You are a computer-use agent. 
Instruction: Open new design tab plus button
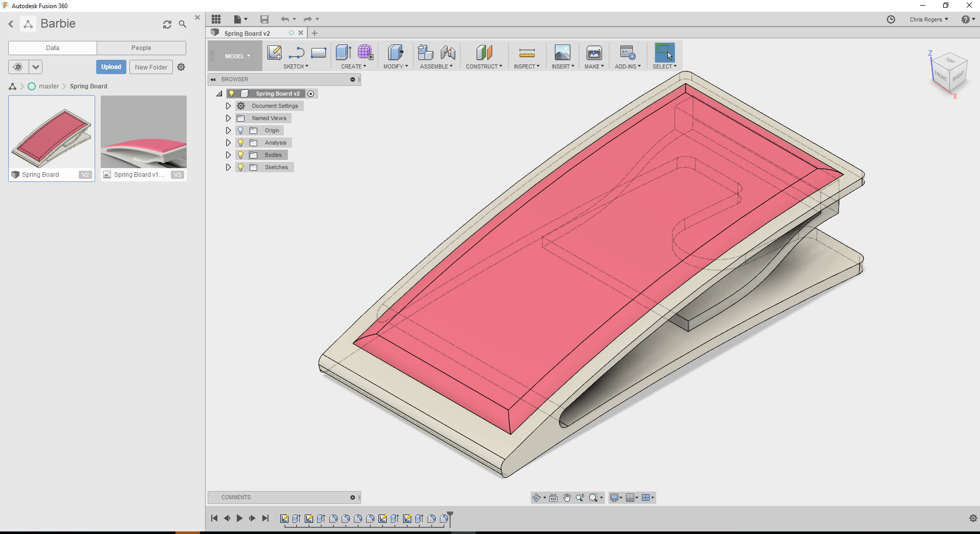[315, 33]
